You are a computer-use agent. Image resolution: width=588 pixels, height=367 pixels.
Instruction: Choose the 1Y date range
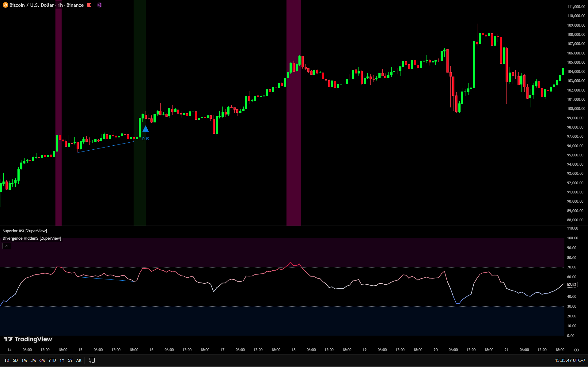point(62,360)
